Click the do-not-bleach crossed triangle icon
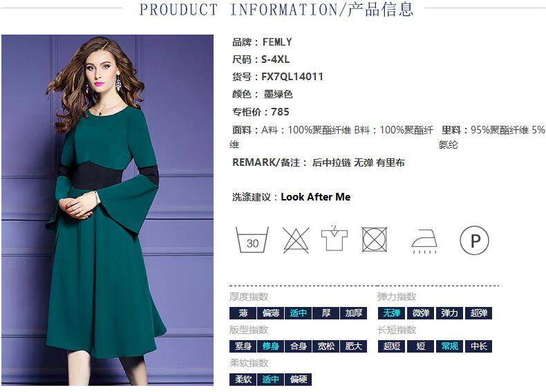Screen dimensions: 546x392 [x=296, y=240]
